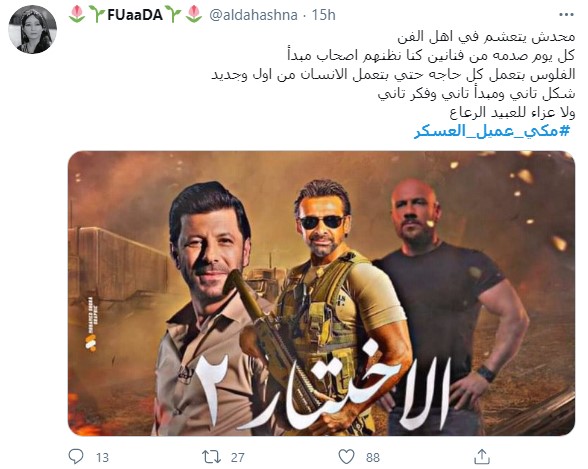The width and height of the screenshot is (588, 469).
Task: Click the الاختيار ٢ title on poster
Action: 322,390
